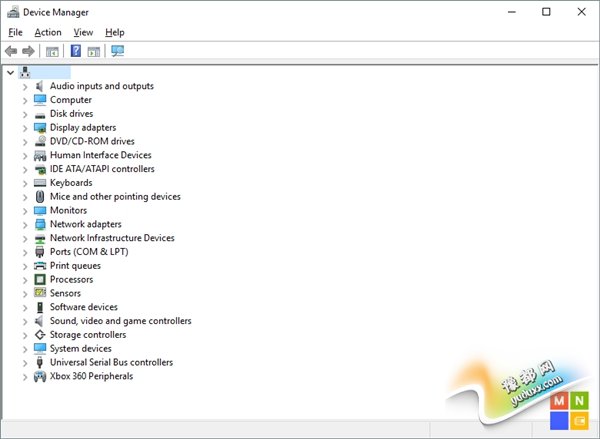Collapse the root computer node
Image resolution: width=600 pixels, height=439 pixels.
[x=10, y=72]
